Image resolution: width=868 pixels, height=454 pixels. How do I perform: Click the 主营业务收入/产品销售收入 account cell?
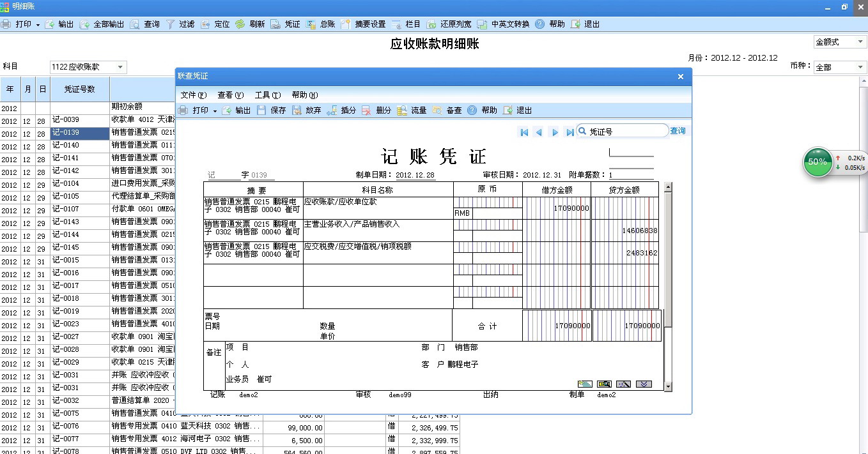pyautogui.click(x=378, y=230)
